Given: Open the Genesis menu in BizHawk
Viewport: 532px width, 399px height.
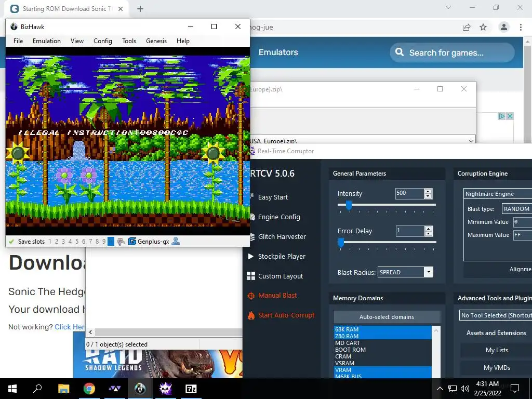Looking at the screenshot, I should point(156,41).
